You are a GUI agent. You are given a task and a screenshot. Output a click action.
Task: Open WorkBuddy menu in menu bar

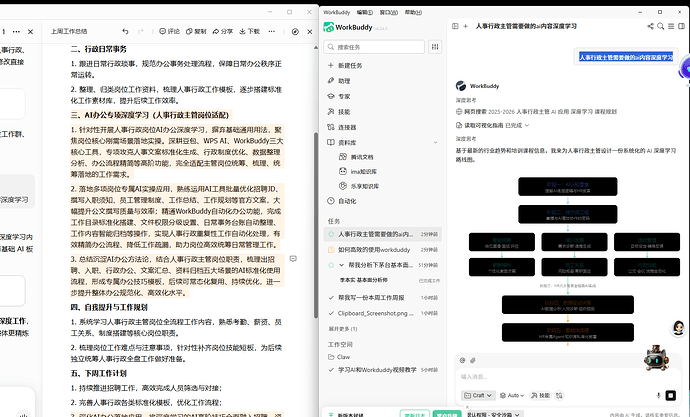[x=337, y=12]
